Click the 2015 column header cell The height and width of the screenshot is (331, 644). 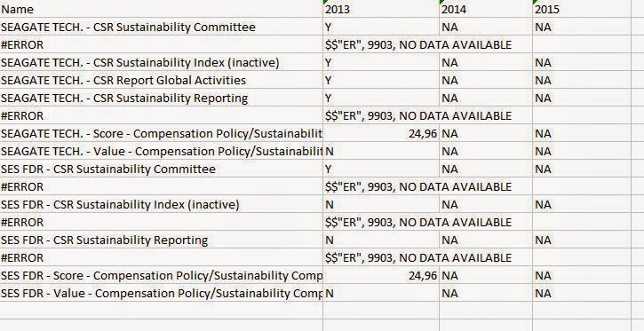point(582,9)
